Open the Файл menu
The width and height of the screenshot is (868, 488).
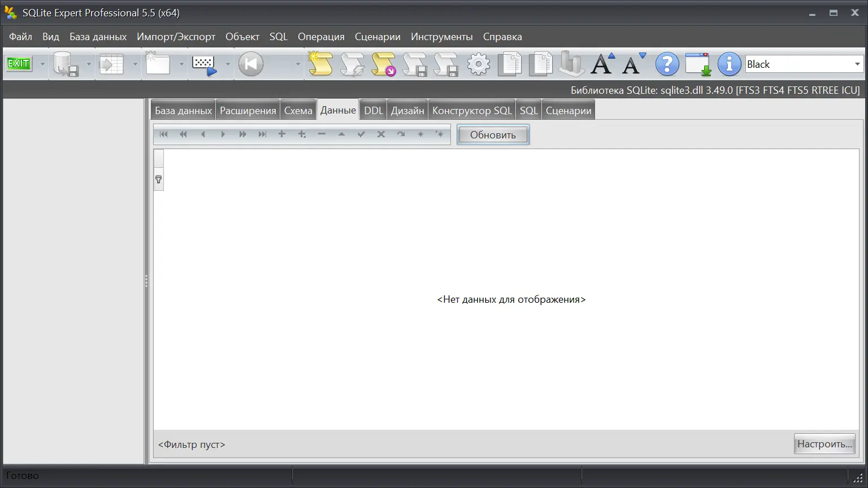point(20,37)
